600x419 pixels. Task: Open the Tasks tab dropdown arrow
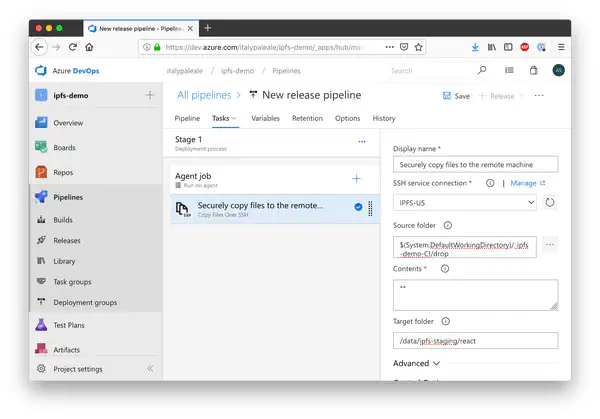(235, 118)
